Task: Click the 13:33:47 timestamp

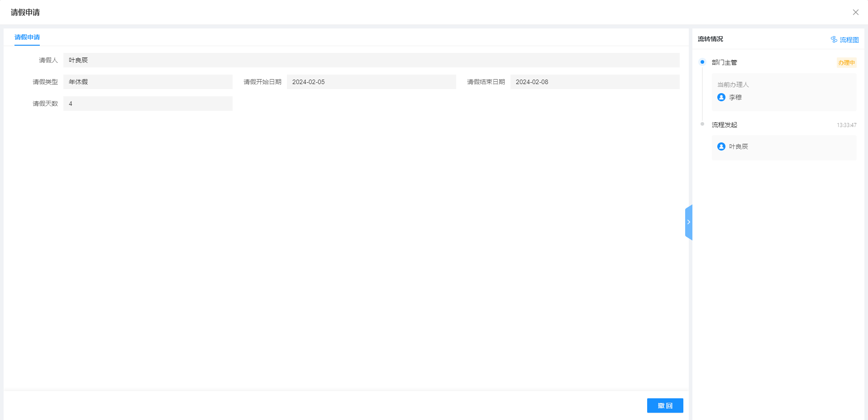Action: [x=846, y=125]
